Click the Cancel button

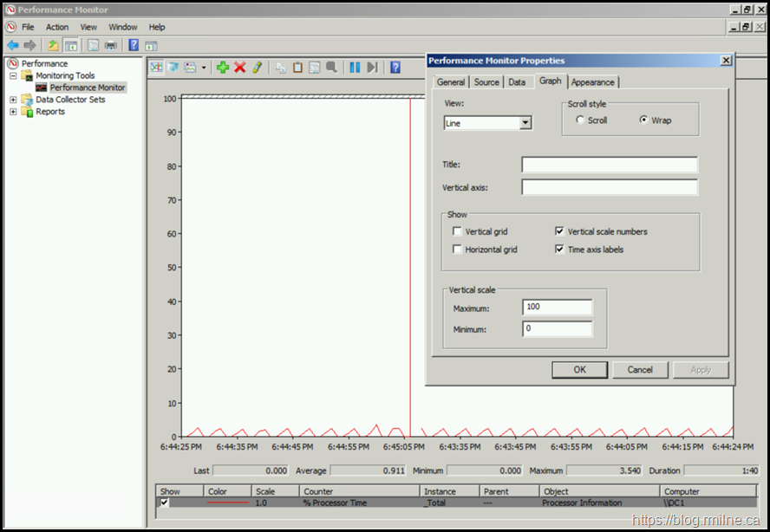(x=640, y=370)
